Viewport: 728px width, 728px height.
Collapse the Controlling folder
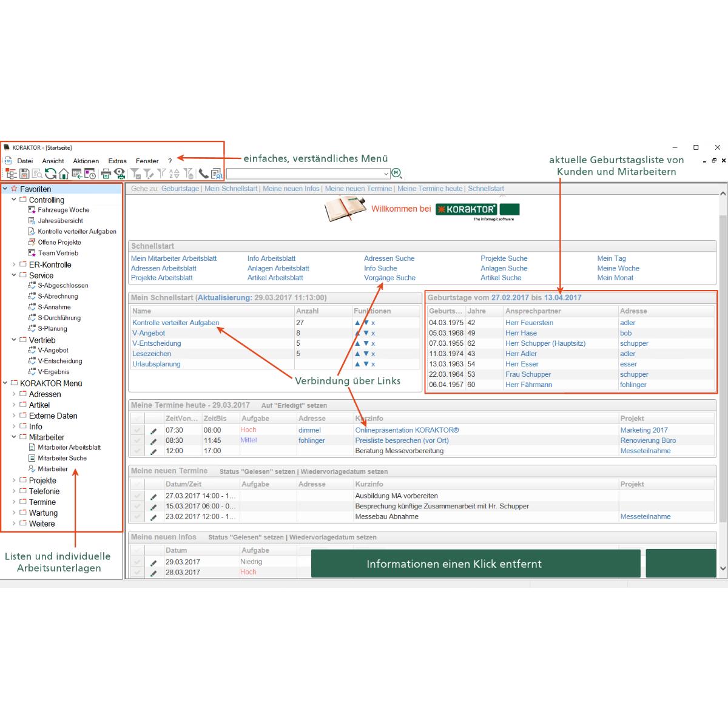[14, 200]
